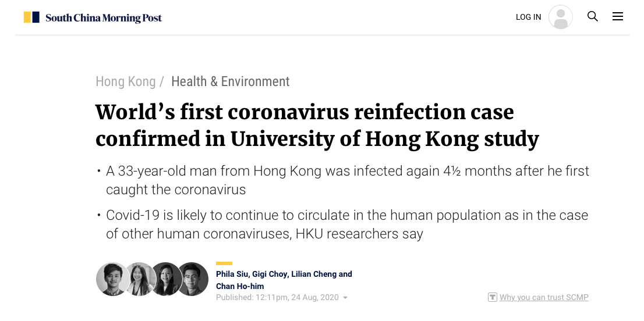Click the trust badge icon beside SCMP link
This screenshot has width=644, height=321.
(x=493, y=297)
